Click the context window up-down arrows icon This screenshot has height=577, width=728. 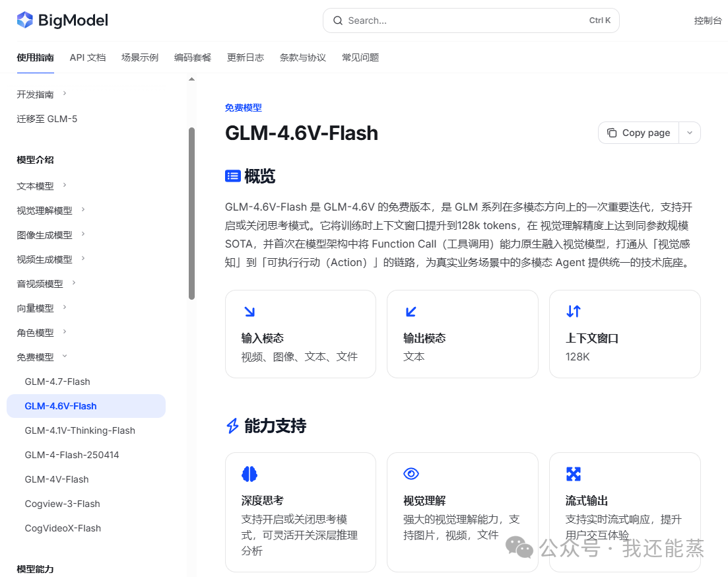574,312
